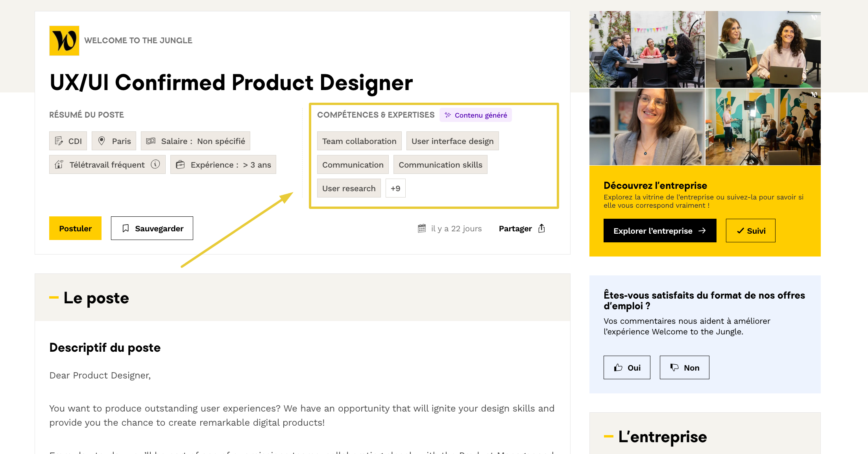
Task: Click the bookmark icon in Sauvegarder
Action: pos(126,228)
